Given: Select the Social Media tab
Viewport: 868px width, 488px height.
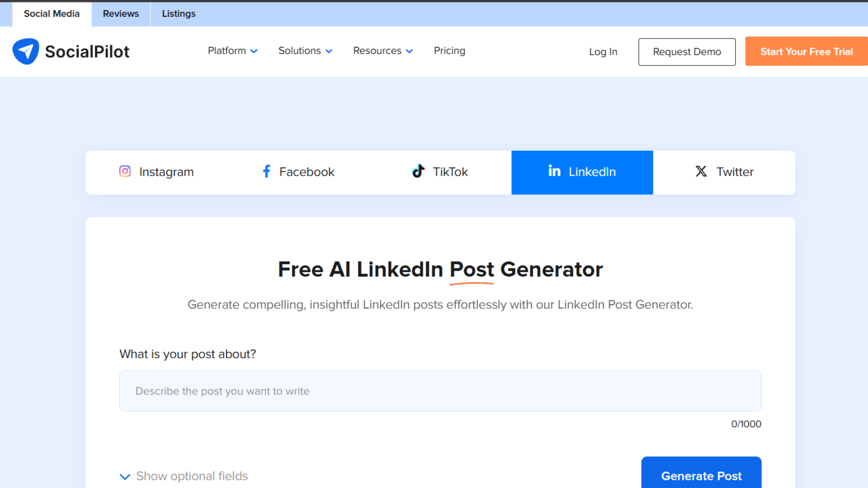Looking at the screenshot, I should [x=52, y=14].
